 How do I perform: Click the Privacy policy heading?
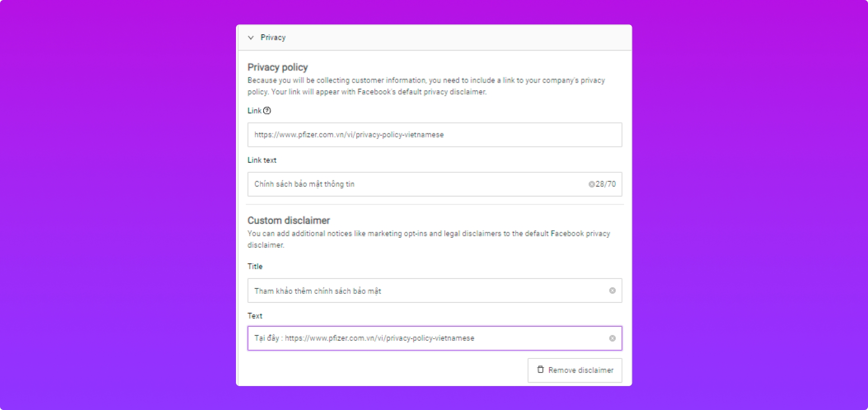click(x=278, y=67)
